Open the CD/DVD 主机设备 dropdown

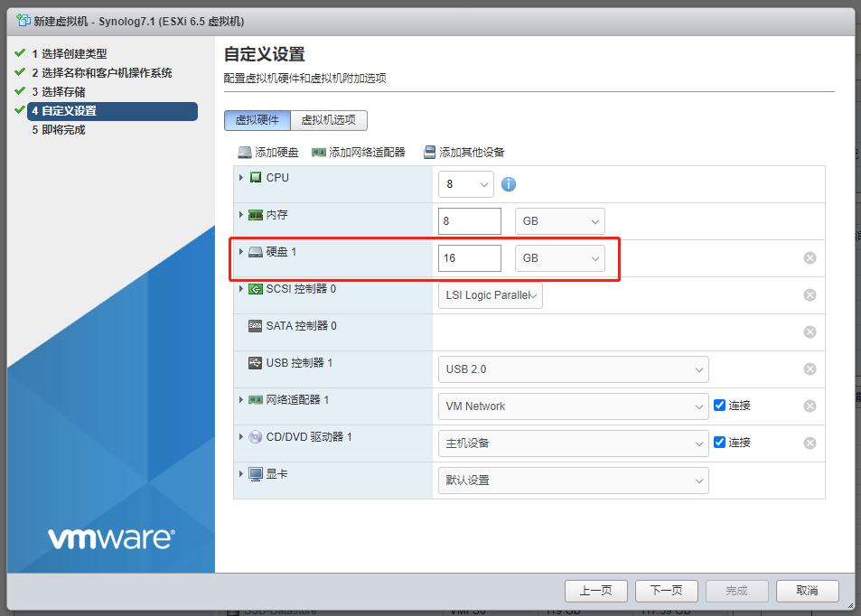tap(574, 443)
